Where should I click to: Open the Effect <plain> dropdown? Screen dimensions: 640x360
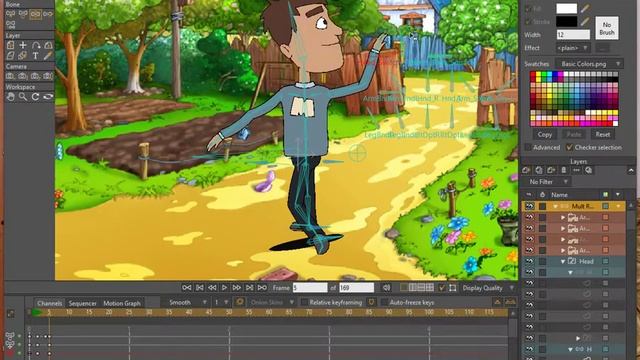[x=573, y=48]
